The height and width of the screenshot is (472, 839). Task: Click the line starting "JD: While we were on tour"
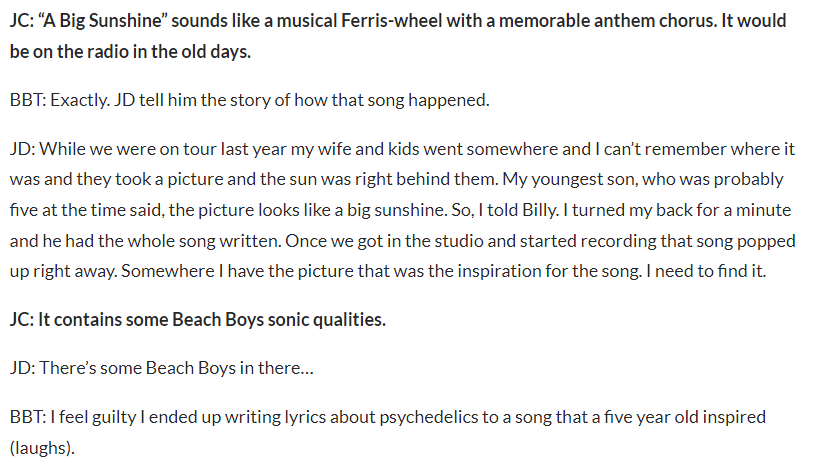pyautogui.click(x=402, y=149)
